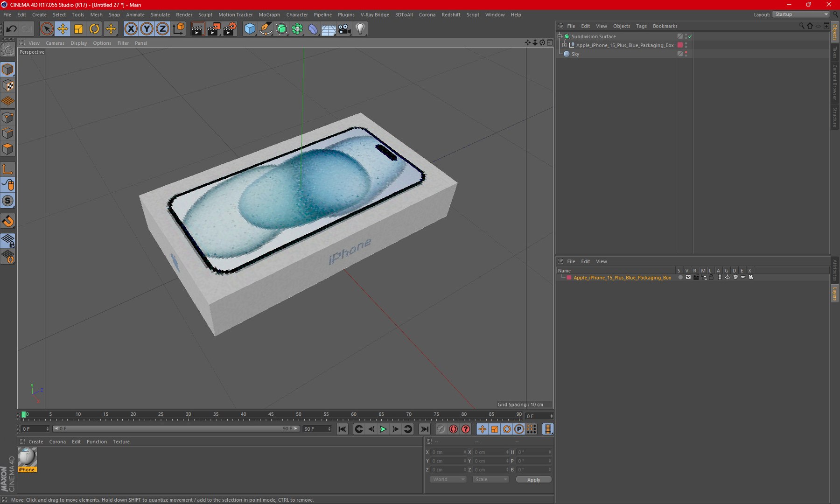Add a Light object
The width and height of the screenshot is (840, 504).
[360, 29]
